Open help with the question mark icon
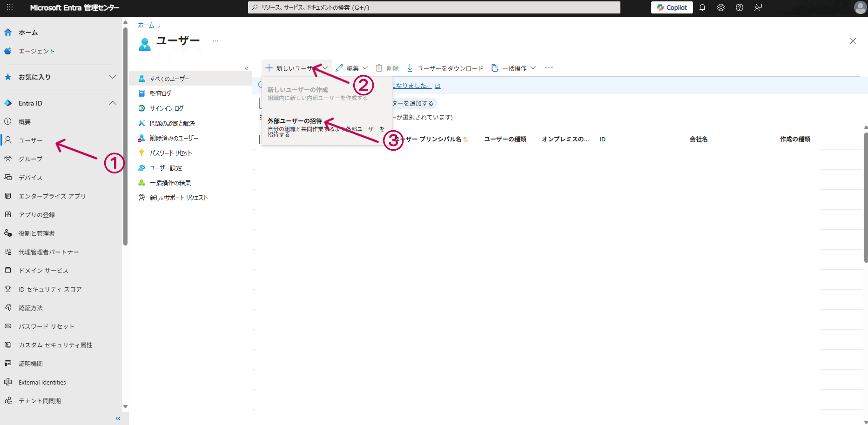This screenshot has width=868, height=425. pos(739,7)
